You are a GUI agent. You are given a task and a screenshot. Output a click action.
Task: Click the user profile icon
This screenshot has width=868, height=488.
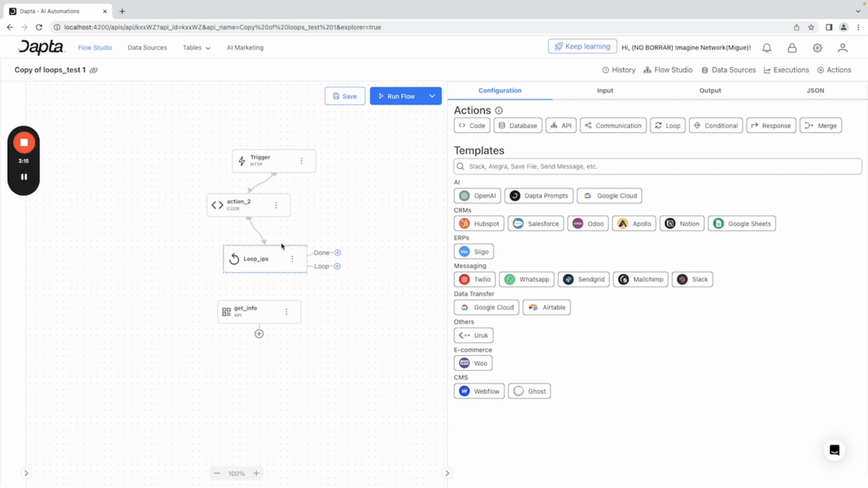843,48
